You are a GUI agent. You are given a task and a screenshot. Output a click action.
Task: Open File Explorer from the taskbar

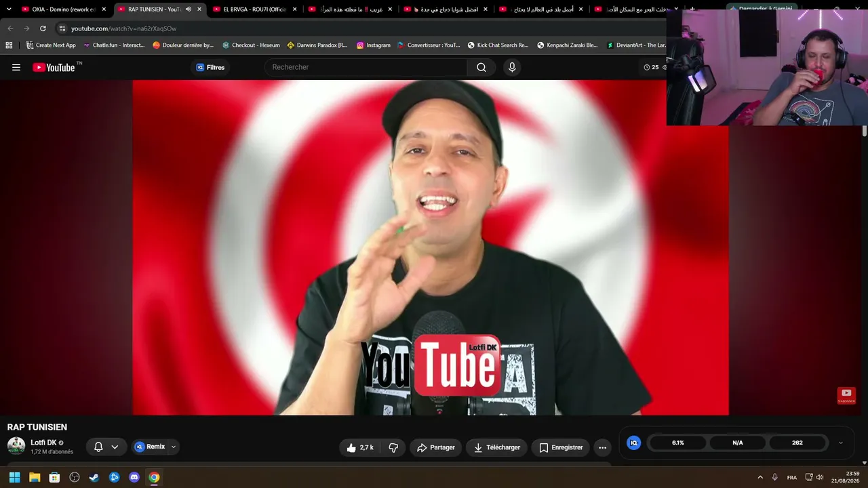point(35,477)
